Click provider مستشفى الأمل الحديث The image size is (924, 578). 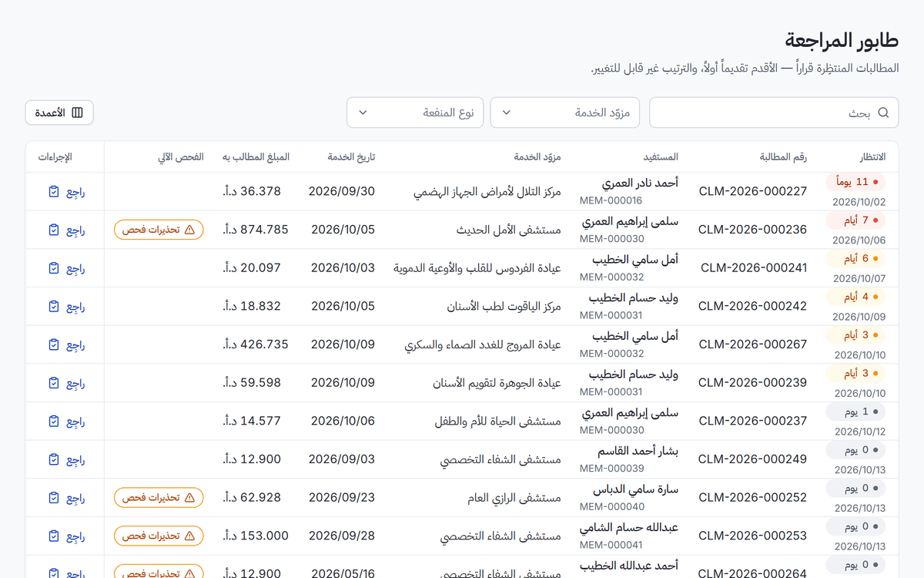[x=509, y=230]
